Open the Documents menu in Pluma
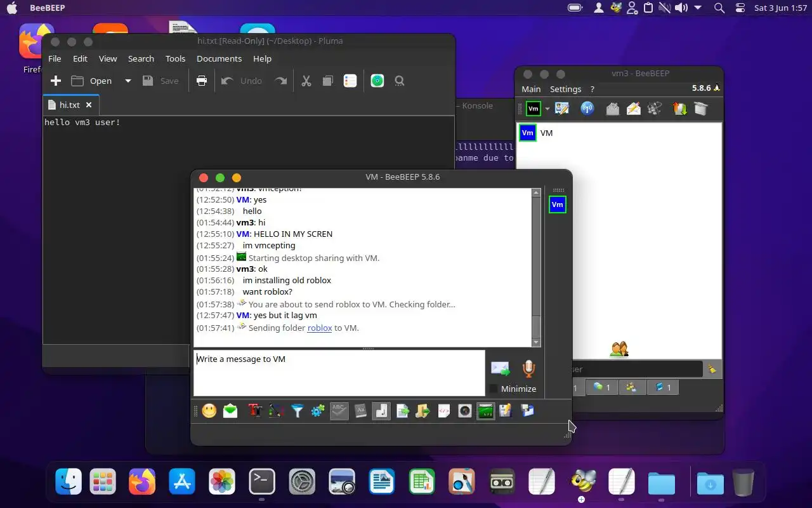 [219, 58]
